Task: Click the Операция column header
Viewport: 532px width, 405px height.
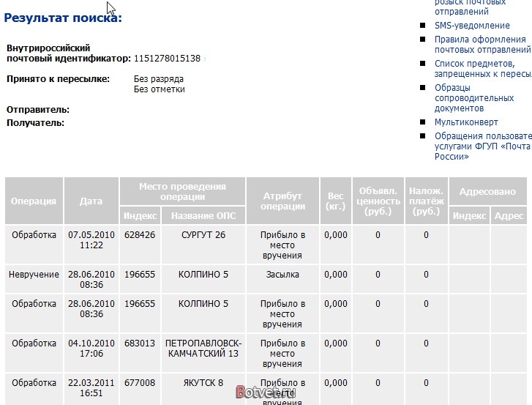Action: click(34, 201)
